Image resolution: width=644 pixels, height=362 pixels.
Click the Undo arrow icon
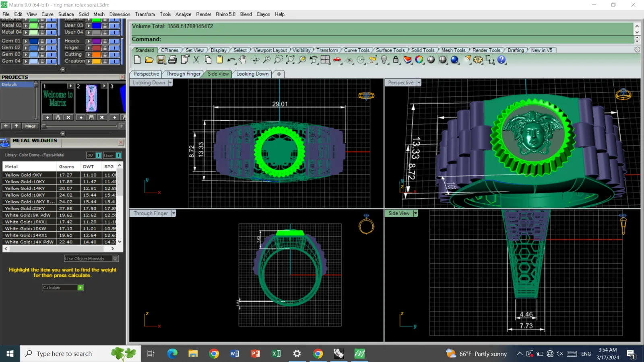pos(231,60)
